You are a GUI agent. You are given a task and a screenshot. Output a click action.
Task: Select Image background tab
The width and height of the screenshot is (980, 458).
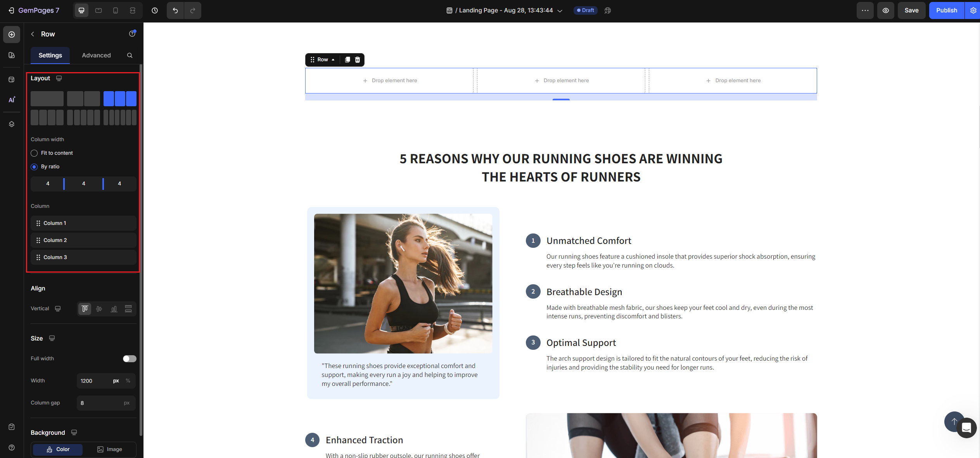point(110,449)
